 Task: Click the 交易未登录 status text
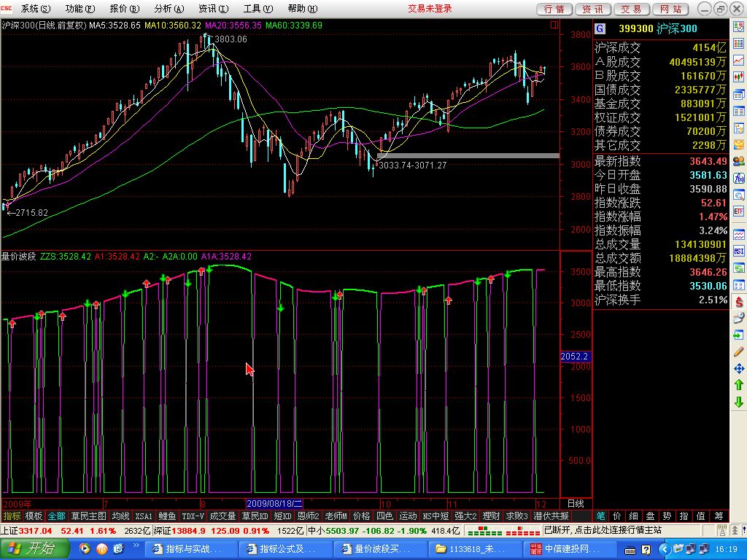pos(430,9)
